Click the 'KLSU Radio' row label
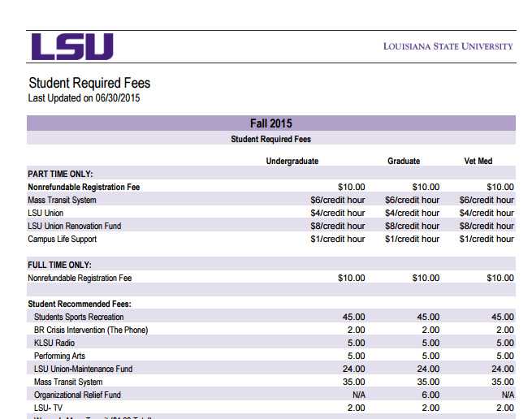532x419 pixels. [x=54, y=343]
